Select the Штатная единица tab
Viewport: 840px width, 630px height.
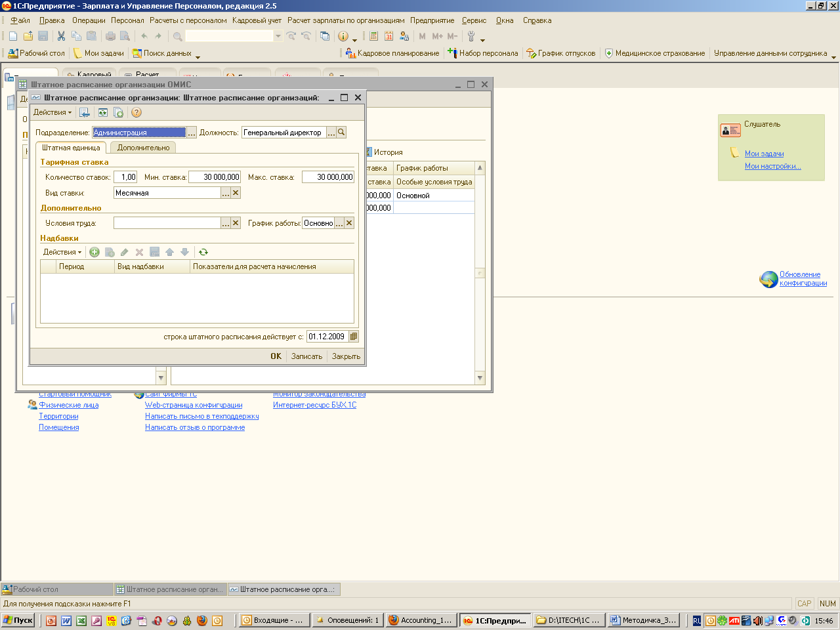coord(71,148)
